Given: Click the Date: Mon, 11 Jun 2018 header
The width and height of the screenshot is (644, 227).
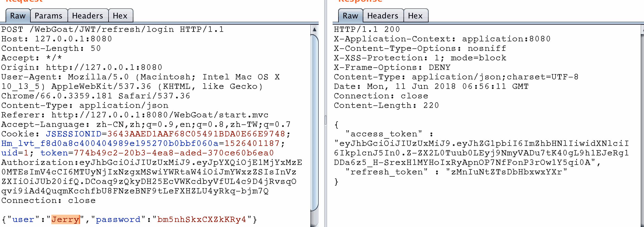Looking at the screenshot, I should (431, 86).
